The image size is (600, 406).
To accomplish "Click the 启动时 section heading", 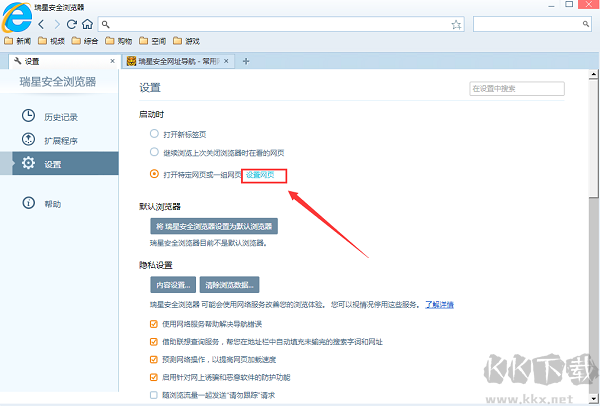I will coord(152,114).
